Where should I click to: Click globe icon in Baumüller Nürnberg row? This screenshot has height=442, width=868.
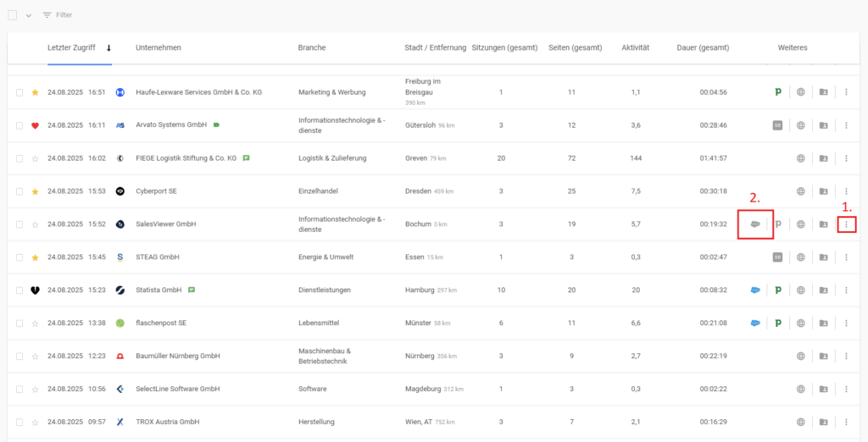pos(800,356)
